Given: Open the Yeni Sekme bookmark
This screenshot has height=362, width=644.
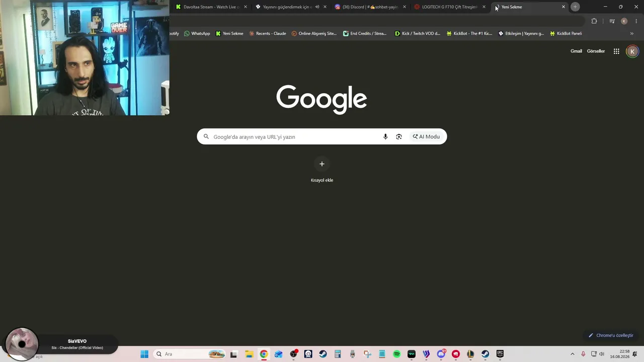Looking at the screenshot, I should tap(229, 34).
